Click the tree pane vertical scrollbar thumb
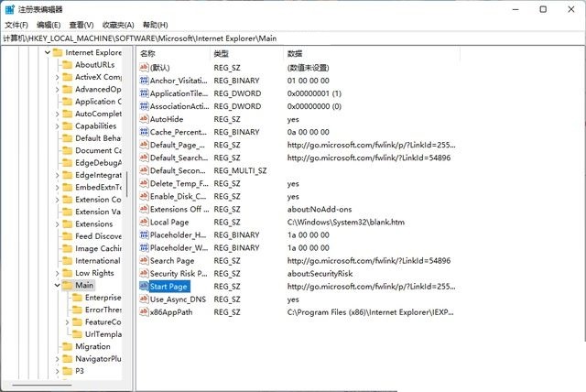This screenshot has width=586, height=392. coord(127,184)
